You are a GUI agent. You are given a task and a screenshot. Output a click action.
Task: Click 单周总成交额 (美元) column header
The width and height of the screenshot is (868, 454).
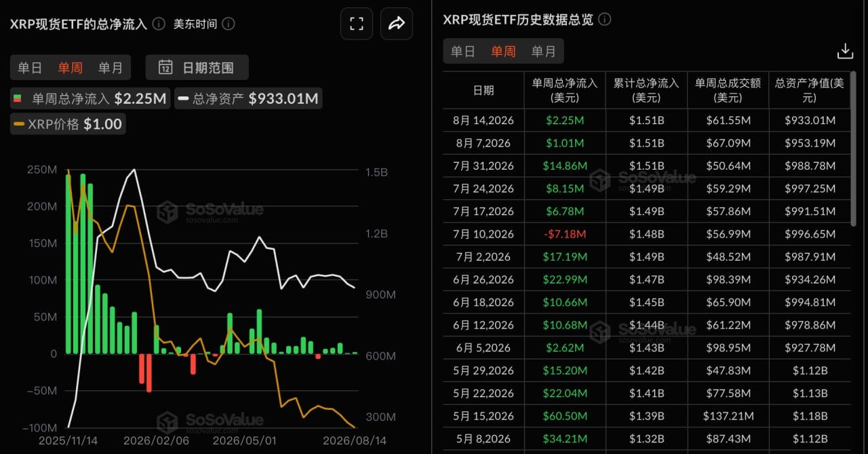point(728,90)
